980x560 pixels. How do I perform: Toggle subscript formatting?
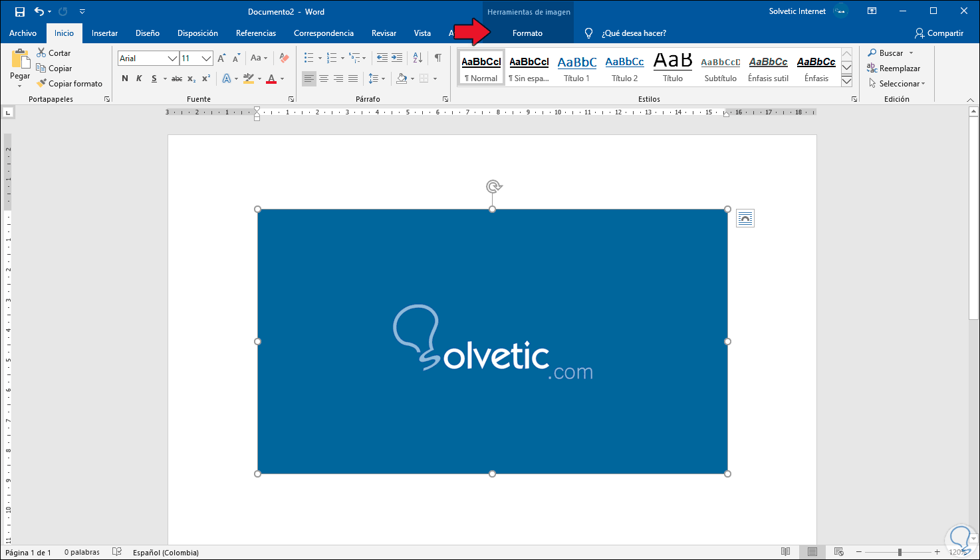point(191,78)
